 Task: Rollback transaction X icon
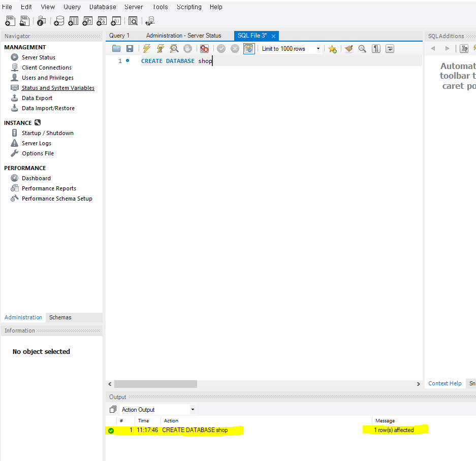coord(235,49)
